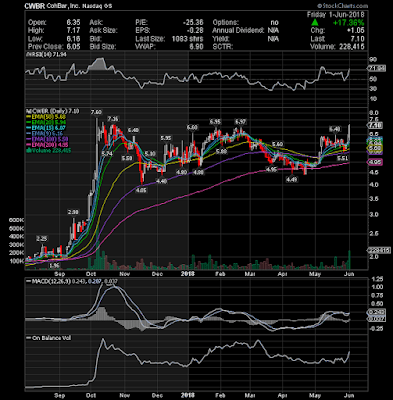Screen dimensions: 393x400
Task: Click the Prev Close: label
Action: [x=45, y=47]
